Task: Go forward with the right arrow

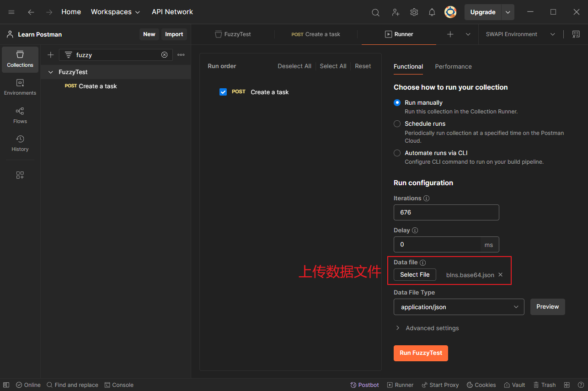Action: 49,12
